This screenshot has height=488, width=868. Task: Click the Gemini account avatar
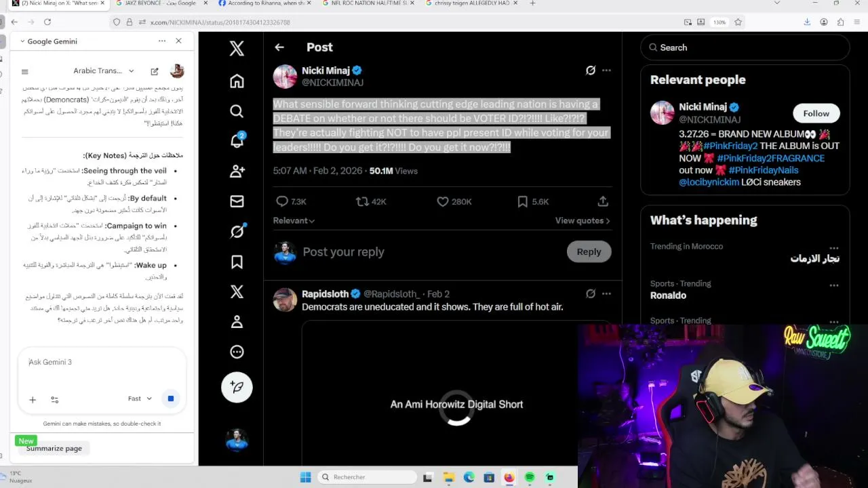tap(177, 70)
